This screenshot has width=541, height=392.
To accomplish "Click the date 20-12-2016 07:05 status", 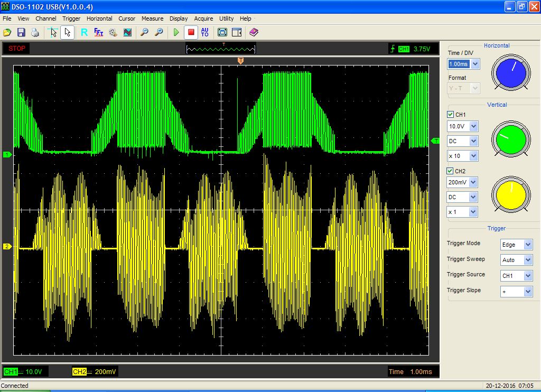I will (510, 386).
